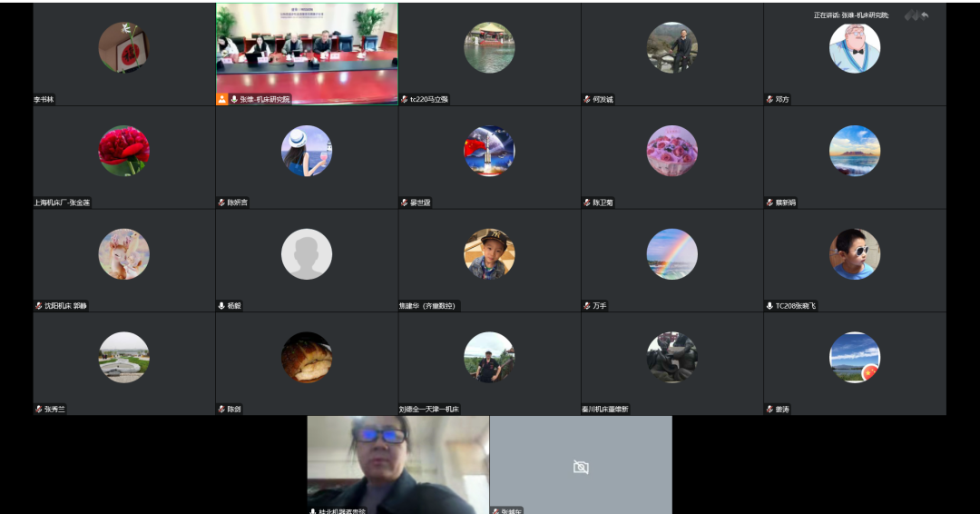Viewport: 980px width, 514px height.
Task: Click 李书林's lily avatar
Action: tap(123, 47)
